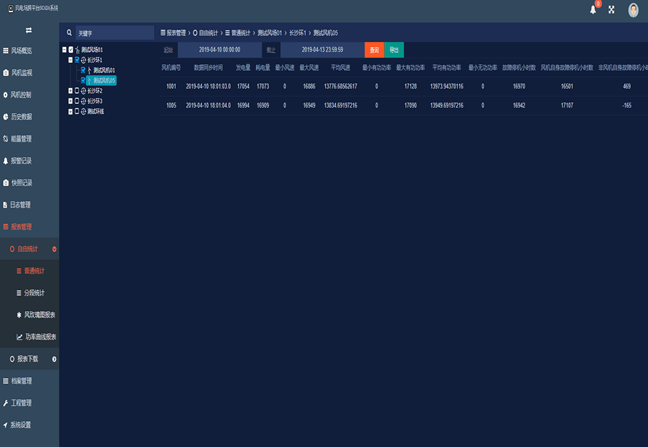Screen dimensions: 648x447
Task: Select the 分段统计 menu item
Action: click(x=29, y=293)
